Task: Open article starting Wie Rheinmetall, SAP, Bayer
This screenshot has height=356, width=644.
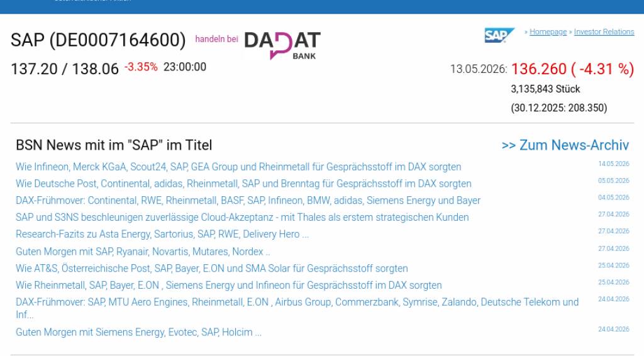Action: point(229,285)
